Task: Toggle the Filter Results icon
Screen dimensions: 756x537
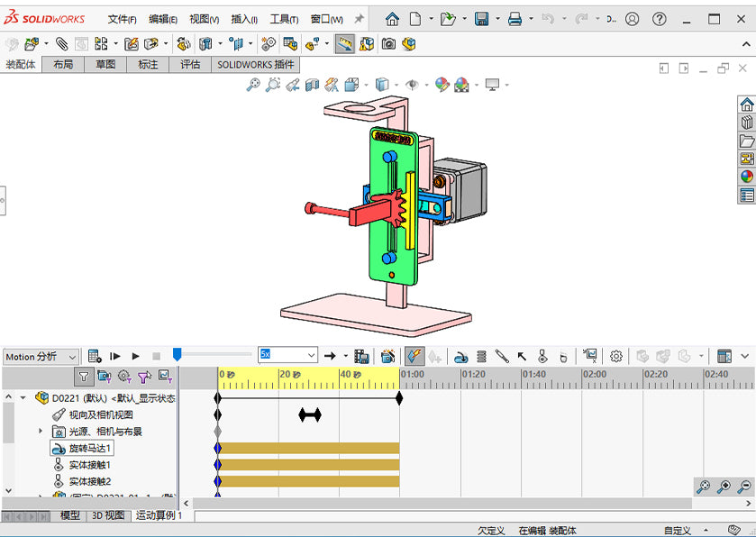Action: [x=165, y=377]
